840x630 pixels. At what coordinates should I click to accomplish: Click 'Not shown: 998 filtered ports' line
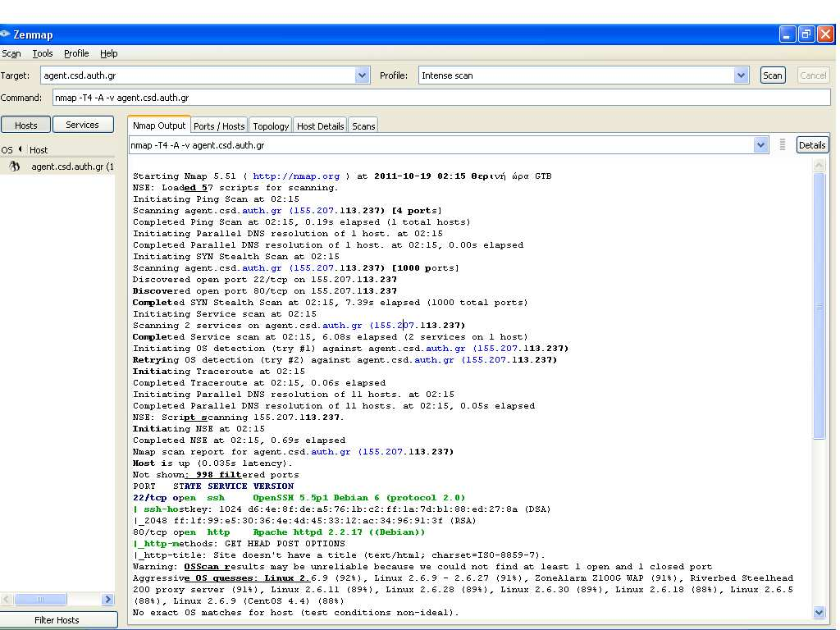point(216,475)
